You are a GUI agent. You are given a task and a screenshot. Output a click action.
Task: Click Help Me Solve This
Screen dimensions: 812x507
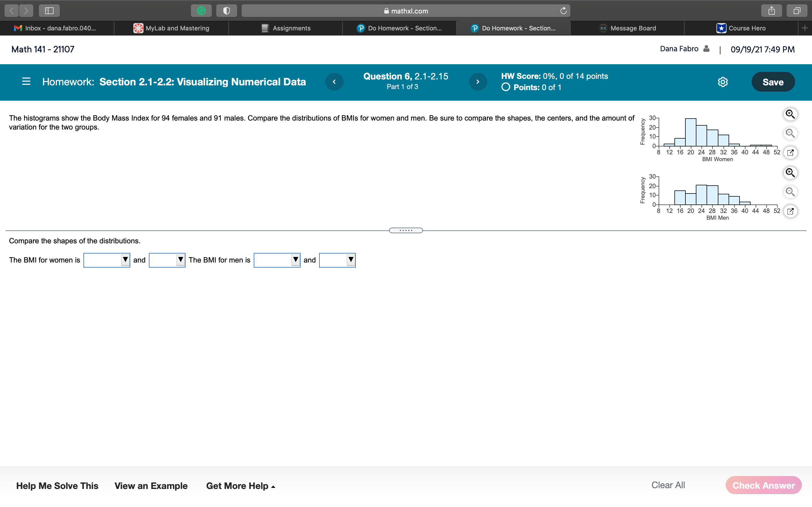[57, 486]
